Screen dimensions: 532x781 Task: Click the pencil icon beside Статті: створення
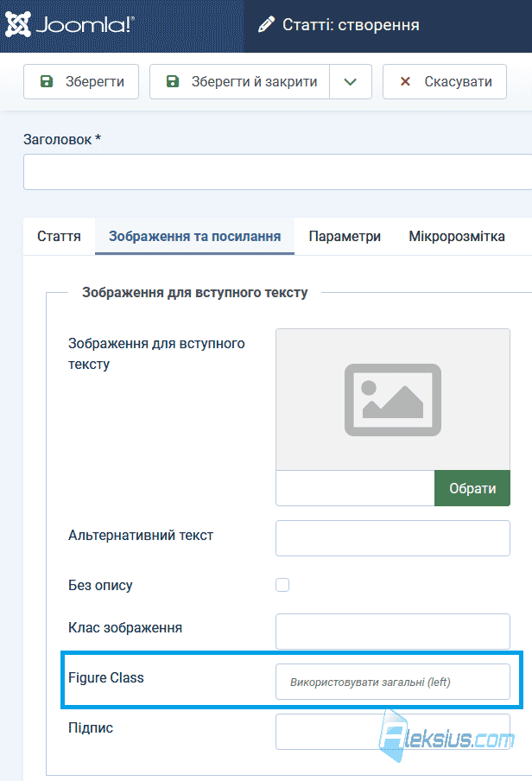click(x=267, y=24)
